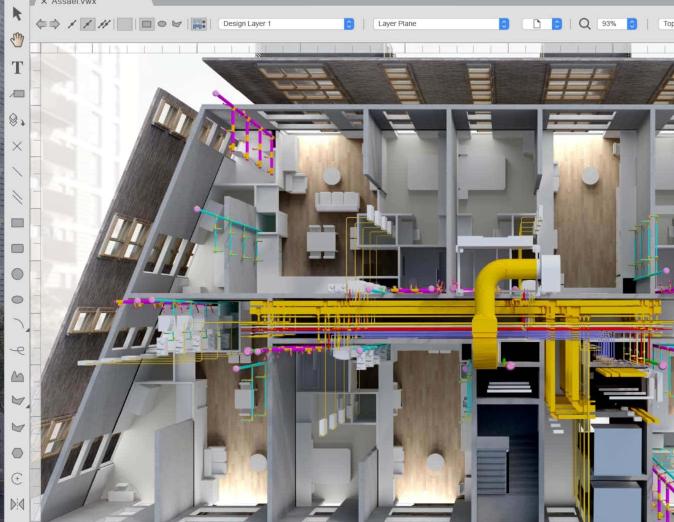This screenshot has height=522, width=674.
Task: Toggle the highlighted second selection mode button
Action: pos(88,23)
